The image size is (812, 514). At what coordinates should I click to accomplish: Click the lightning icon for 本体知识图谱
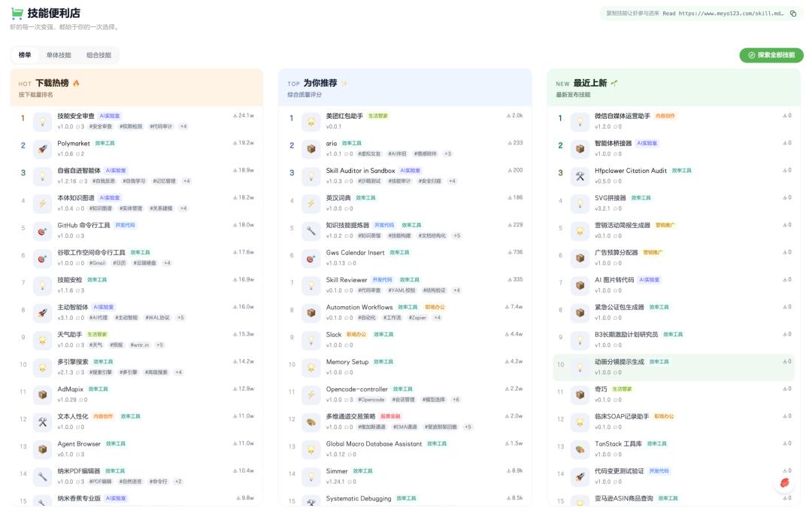pyautogui.click(x=42, y=203)
